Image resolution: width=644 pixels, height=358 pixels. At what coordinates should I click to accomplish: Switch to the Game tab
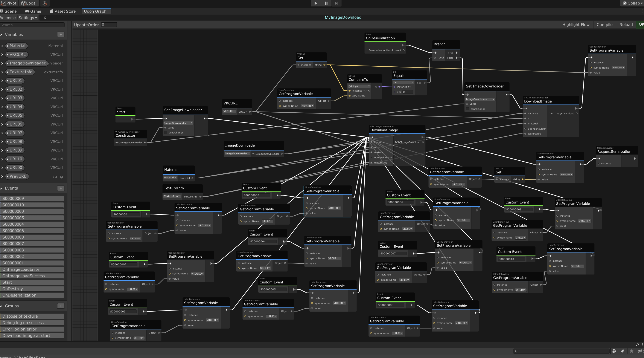[x=33, y=11]
